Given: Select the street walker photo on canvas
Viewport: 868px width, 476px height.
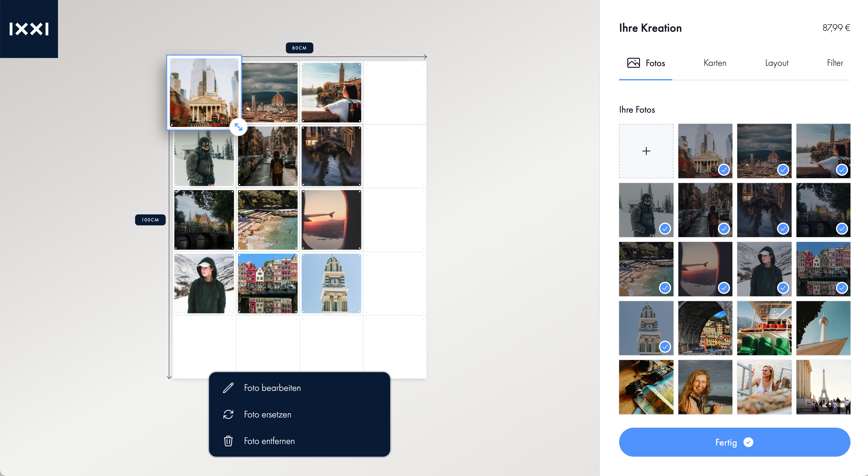Looking at the screenshot, I should coord(268,156).
